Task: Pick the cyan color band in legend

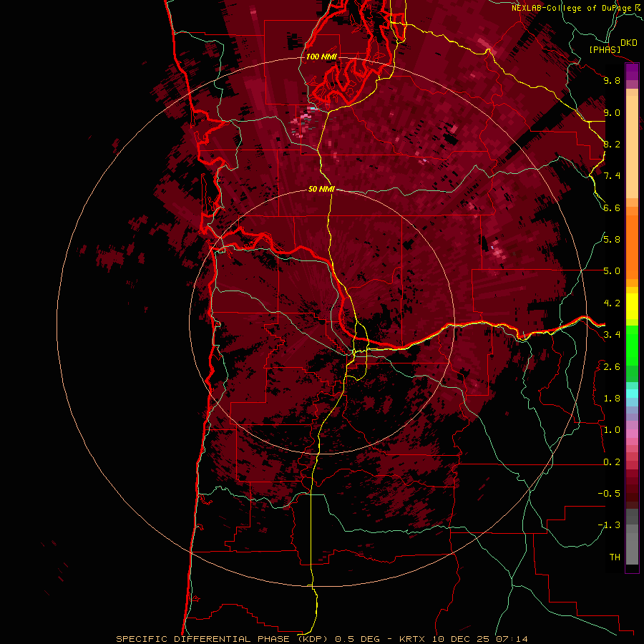Action: [632, 394]
